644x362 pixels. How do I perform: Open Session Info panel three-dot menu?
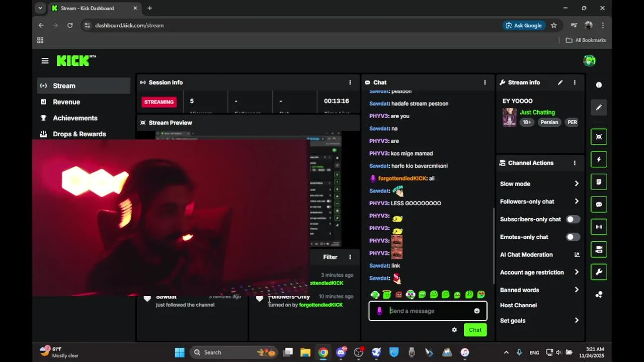350,82
